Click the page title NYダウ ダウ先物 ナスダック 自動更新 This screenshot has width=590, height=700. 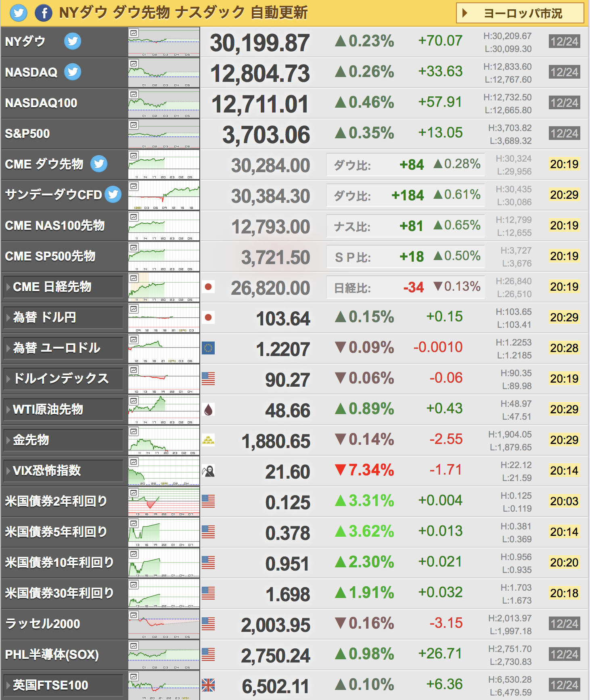pyautogui.click(x=183, y=13)
